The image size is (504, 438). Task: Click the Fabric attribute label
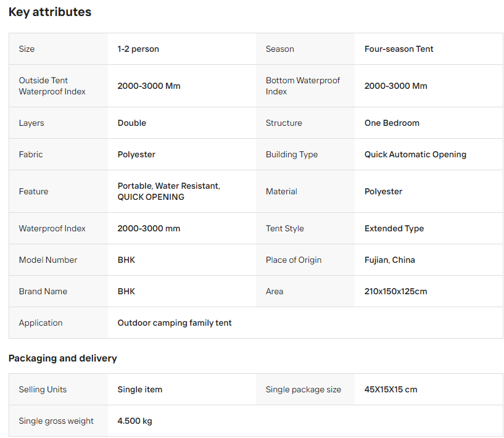click(x=31, y=154)
